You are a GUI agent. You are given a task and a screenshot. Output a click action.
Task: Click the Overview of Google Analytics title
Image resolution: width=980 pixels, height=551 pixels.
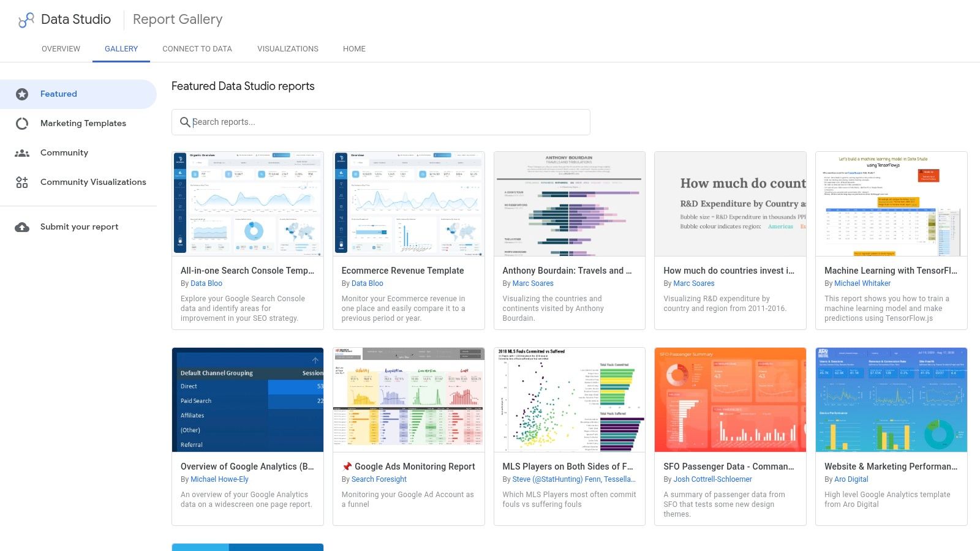[x=247, y=467]
